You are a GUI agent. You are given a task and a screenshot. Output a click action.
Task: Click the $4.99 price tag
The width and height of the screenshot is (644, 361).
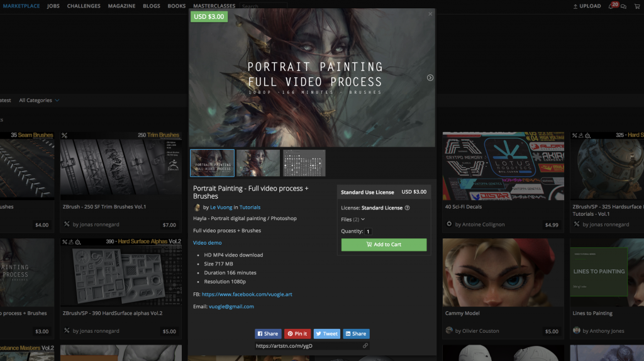point(552,225)
